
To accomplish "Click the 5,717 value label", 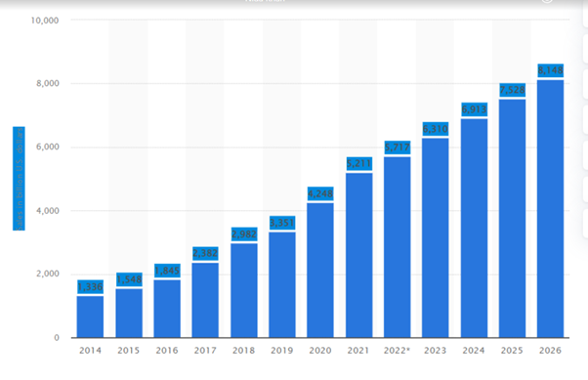I will 398,148.
